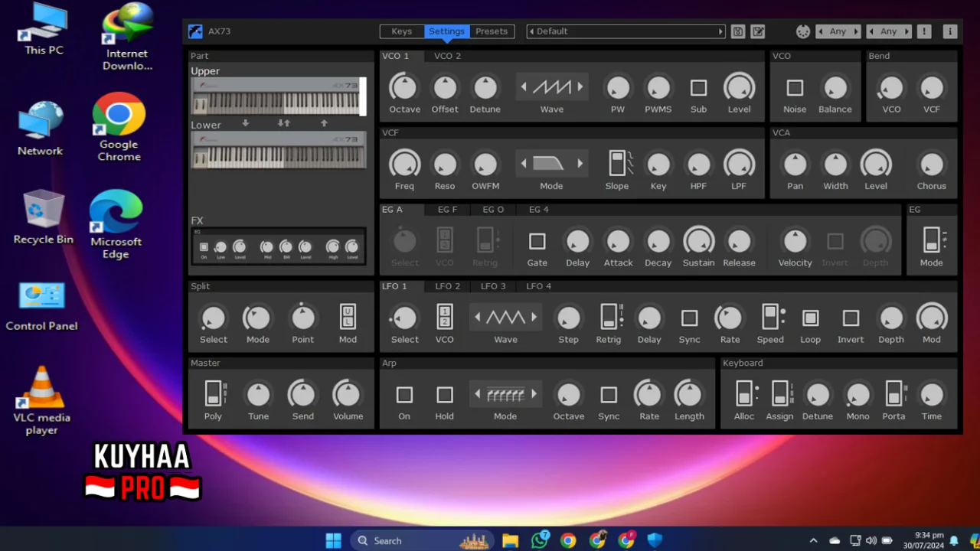
Task: Click the exclamation panic button
Action: [x=924, y=31]
